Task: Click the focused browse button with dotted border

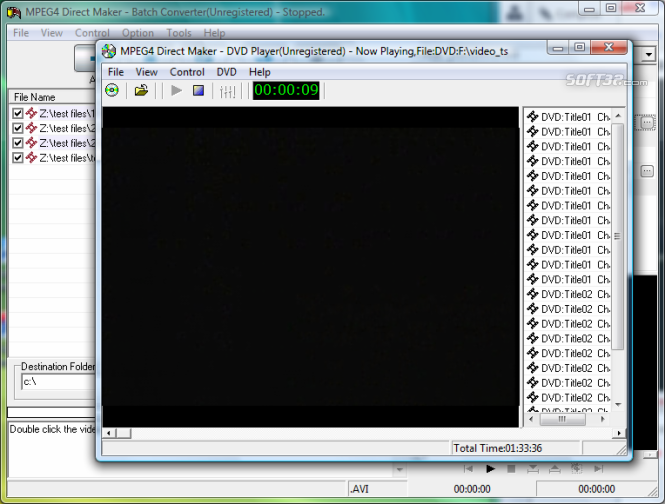Action: point(647,123)
